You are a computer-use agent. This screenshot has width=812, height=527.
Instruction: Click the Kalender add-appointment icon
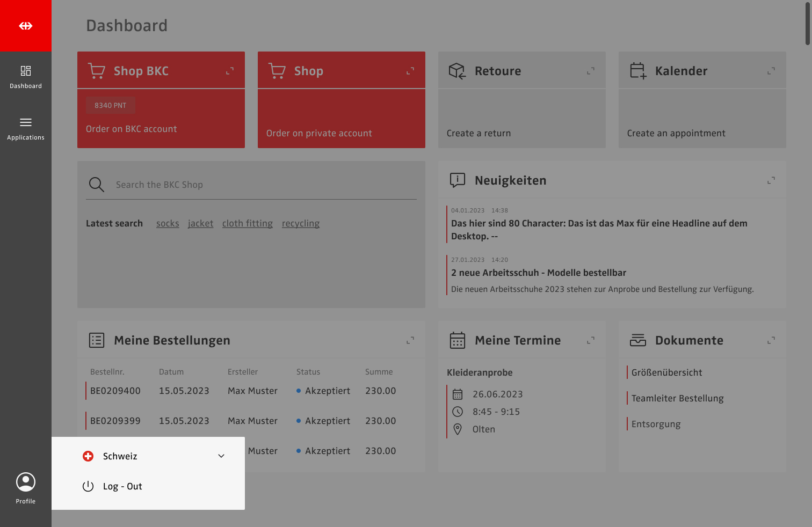coord(638,71)
